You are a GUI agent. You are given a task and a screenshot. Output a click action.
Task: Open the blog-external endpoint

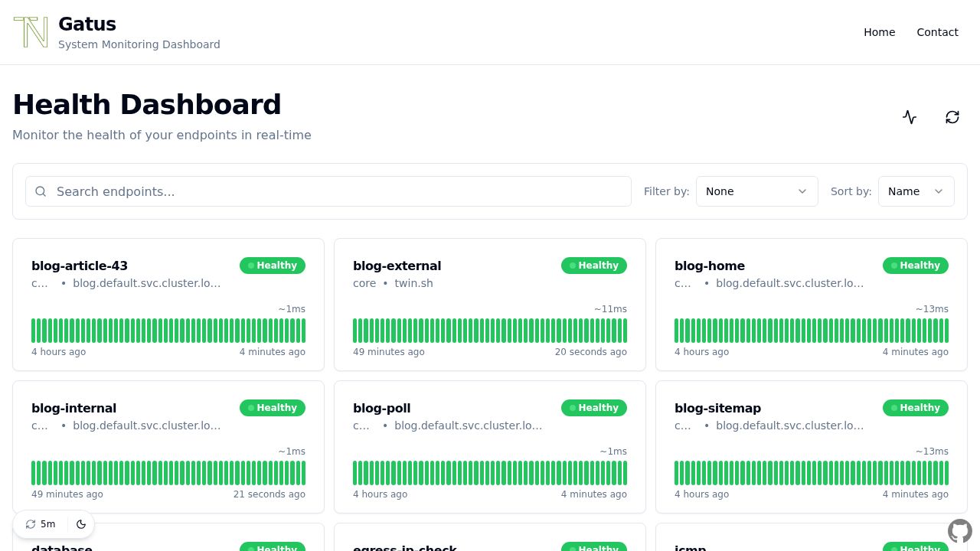coord(397,266)
